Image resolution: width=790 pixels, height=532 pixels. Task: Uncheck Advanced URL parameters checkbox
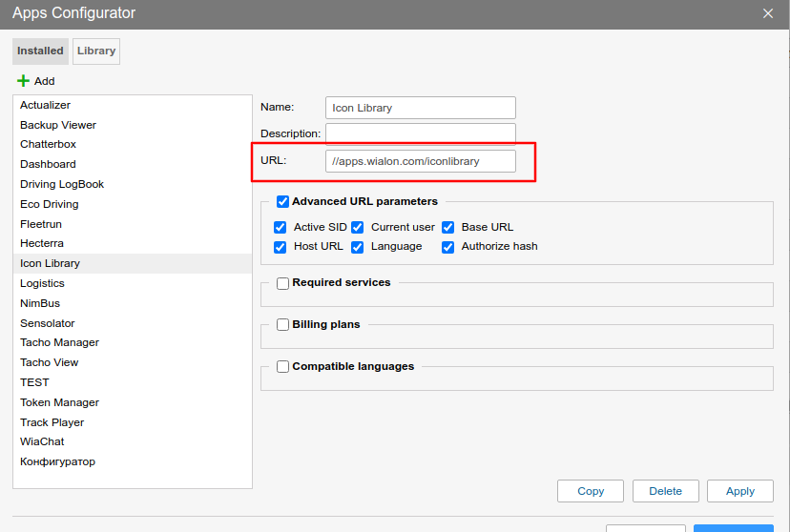coord(282,202)
